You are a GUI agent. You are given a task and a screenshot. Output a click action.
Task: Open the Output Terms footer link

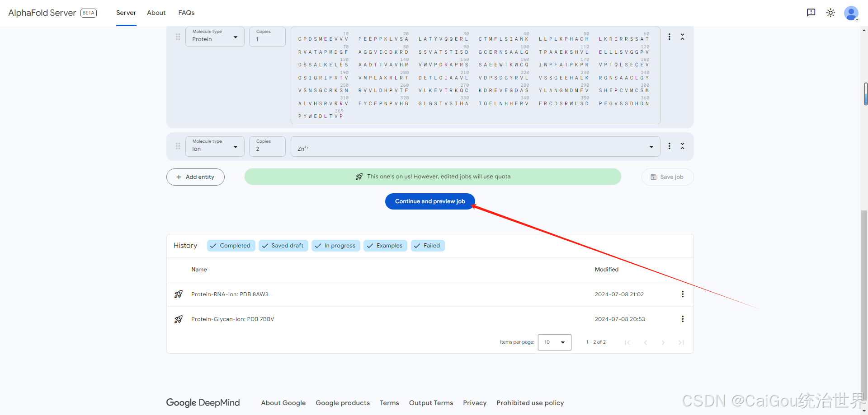(x=431, y=403)
